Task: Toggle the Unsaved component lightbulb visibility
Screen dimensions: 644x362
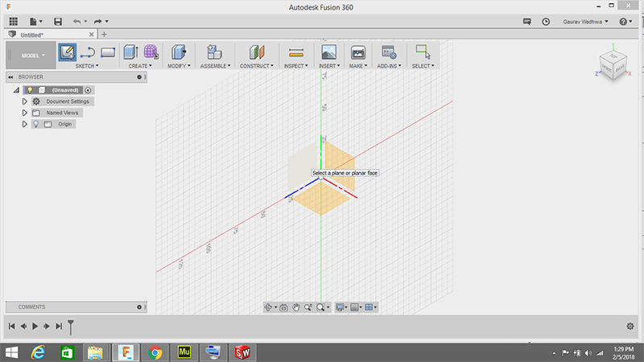Action: (30, 90)
